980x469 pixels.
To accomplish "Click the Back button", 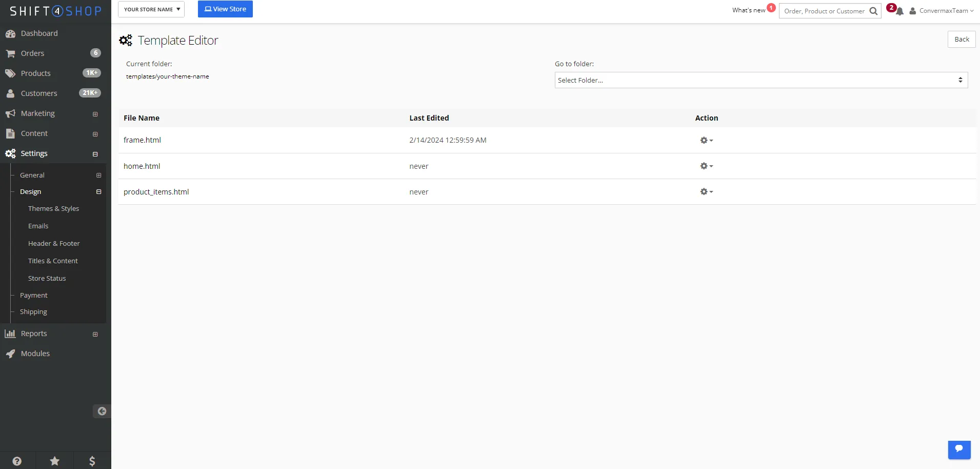I will coord(961,40).
